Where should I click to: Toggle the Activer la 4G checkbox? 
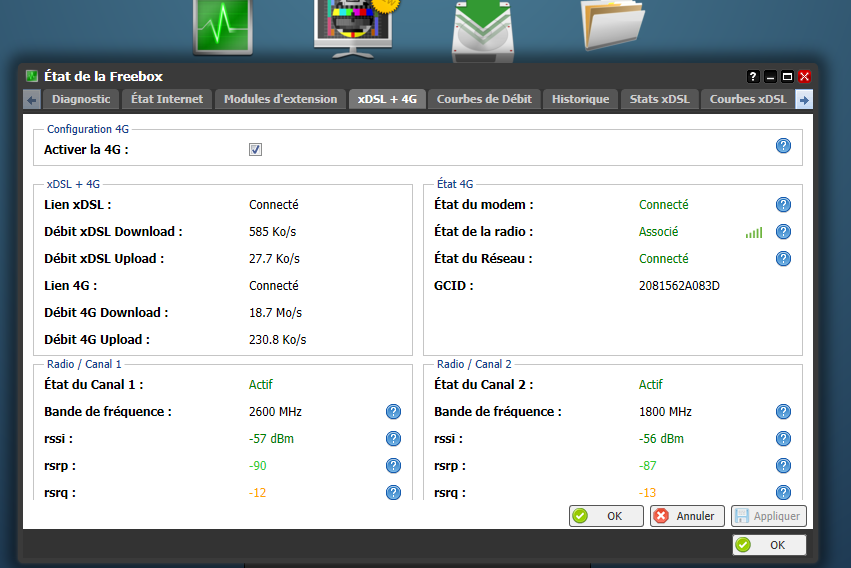point(256,149)
